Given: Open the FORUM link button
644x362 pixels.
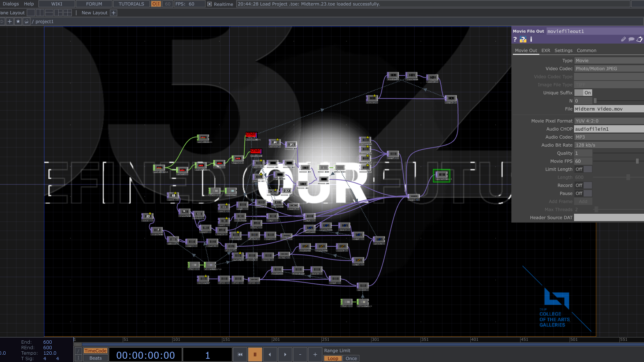Looking at the screenshot, I should click(94, 4).
